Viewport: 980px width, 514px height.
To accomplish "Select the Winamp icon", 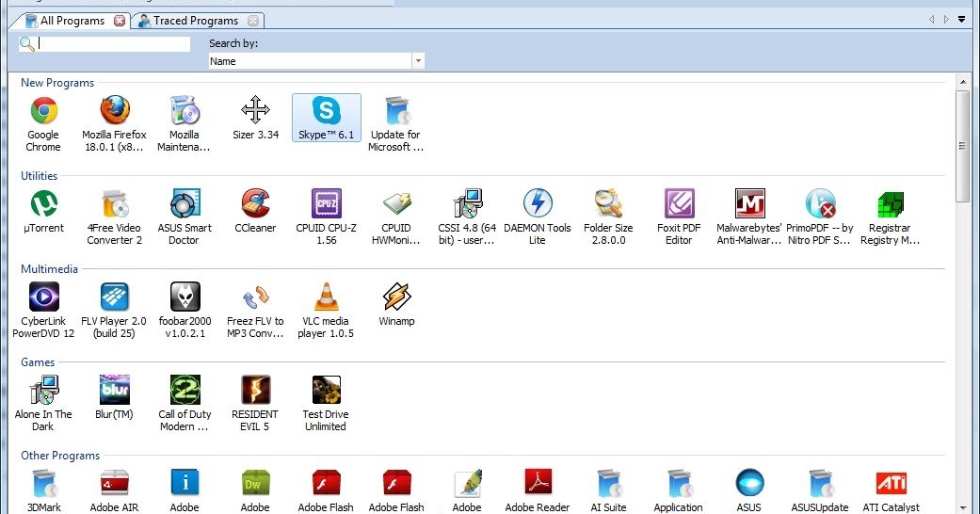I will click(x=397, y=297).
